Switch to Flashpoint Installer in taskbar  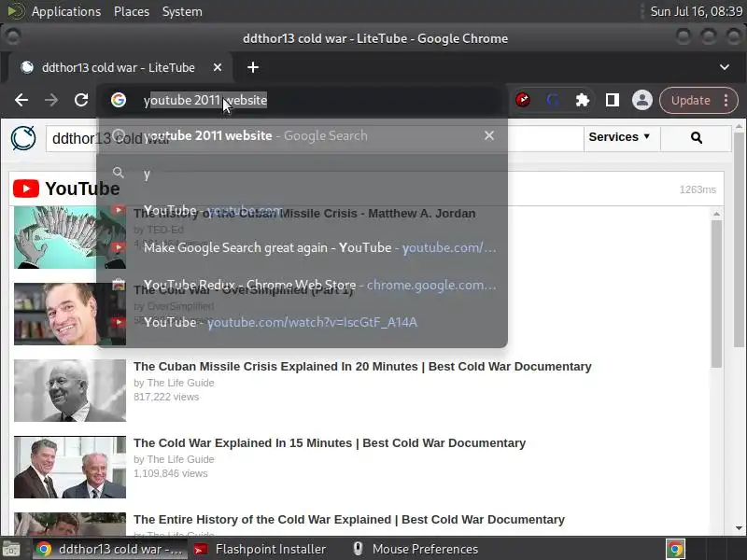(260, 549)
